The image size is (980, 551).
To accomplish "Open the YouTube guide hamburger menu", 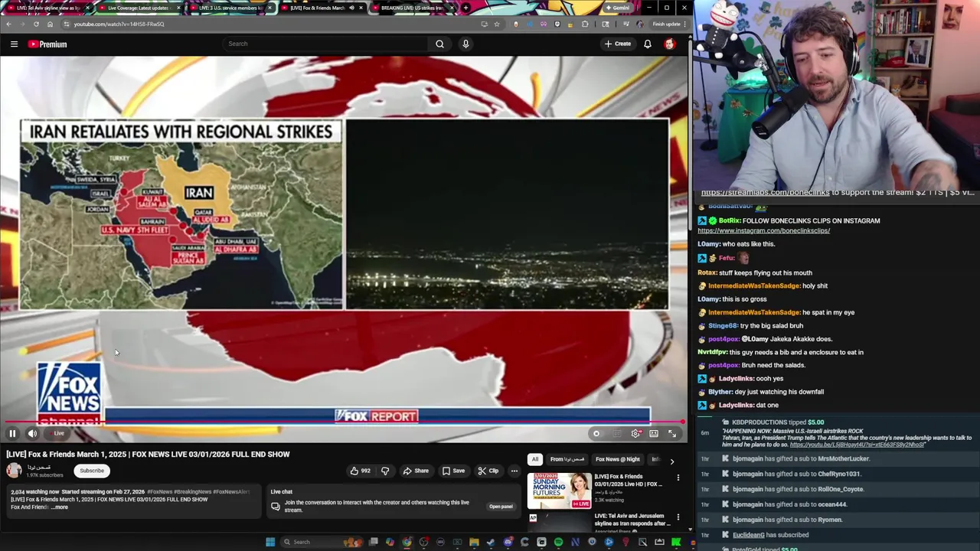I will point(14,44).
